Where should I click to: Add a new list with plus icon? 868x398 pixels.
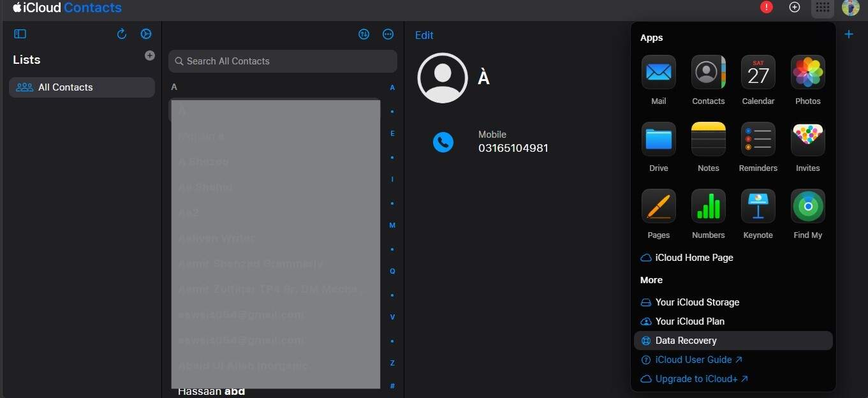[150, 55]
